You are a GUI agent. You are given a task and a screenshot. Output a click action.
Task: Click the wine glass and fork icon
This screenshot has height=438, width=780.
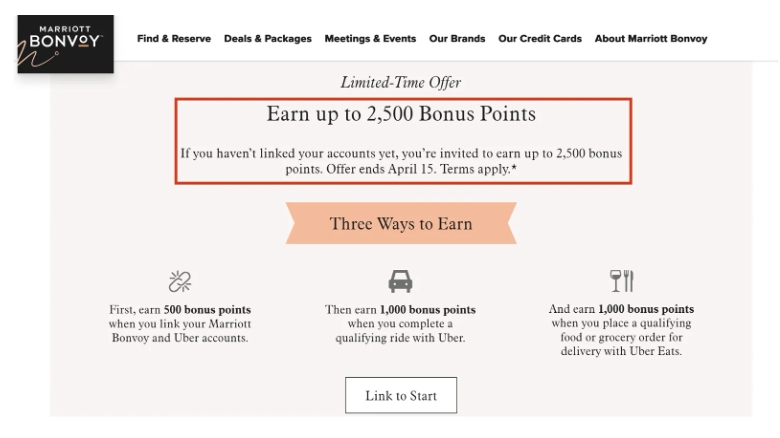click(x=621, y=281)
